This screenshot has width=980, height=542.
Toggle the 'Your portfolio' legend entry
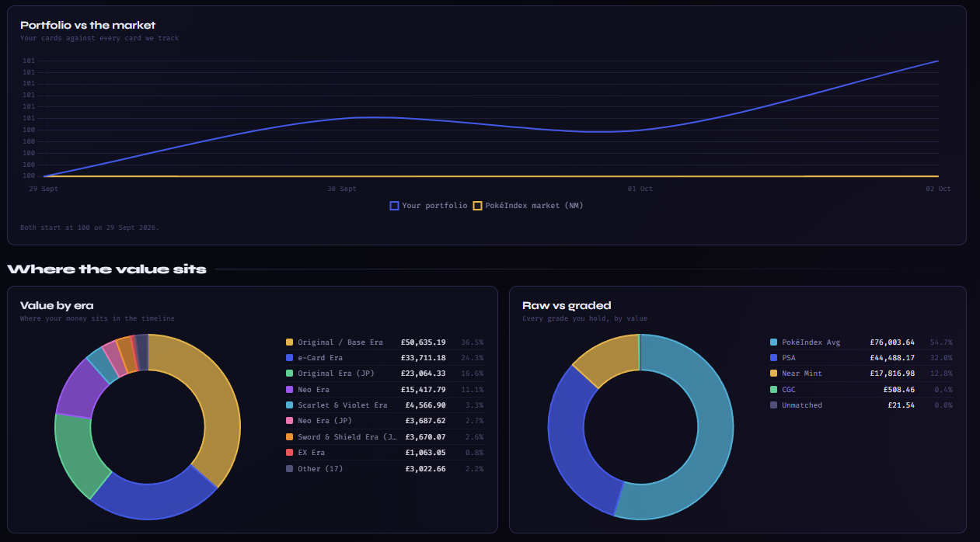click(428, 206)
